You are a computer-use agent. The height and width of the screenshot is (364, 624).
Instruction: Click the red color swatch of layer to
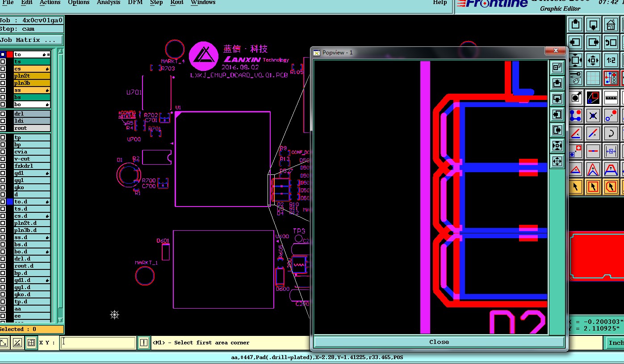(10, 54)
